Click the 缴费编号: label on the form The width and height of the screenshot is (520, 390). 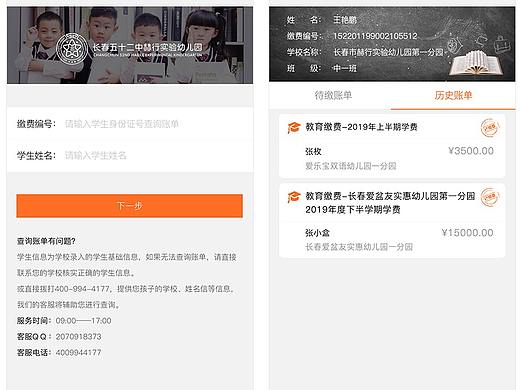[x=37, y=124]
